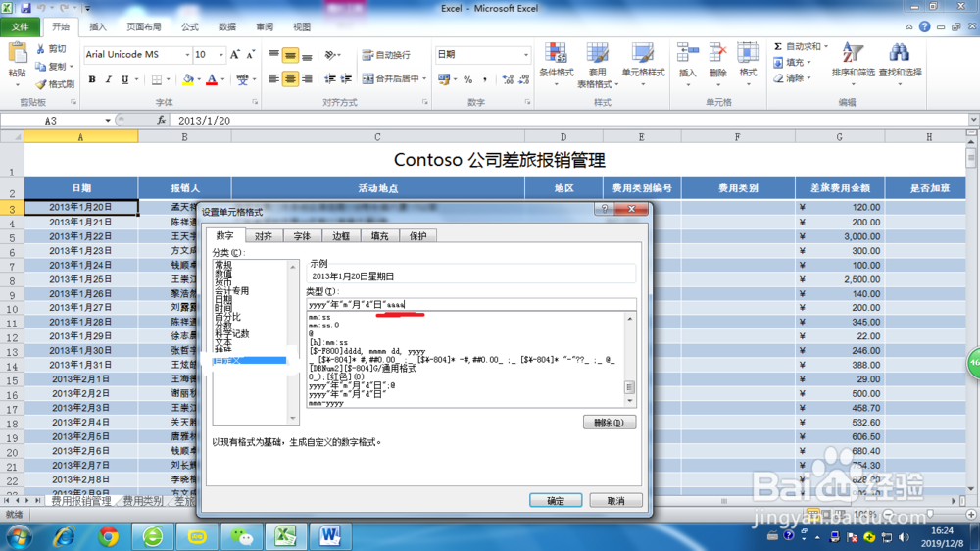Open Word from the taskbar
This screenshot has height=551, width=980.
point(329,536)
